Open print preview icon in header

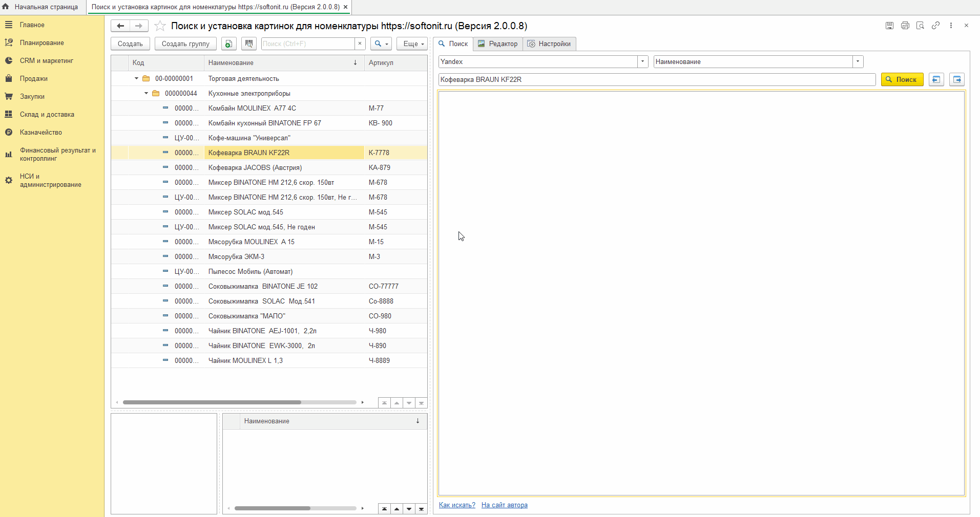[920, 26]
